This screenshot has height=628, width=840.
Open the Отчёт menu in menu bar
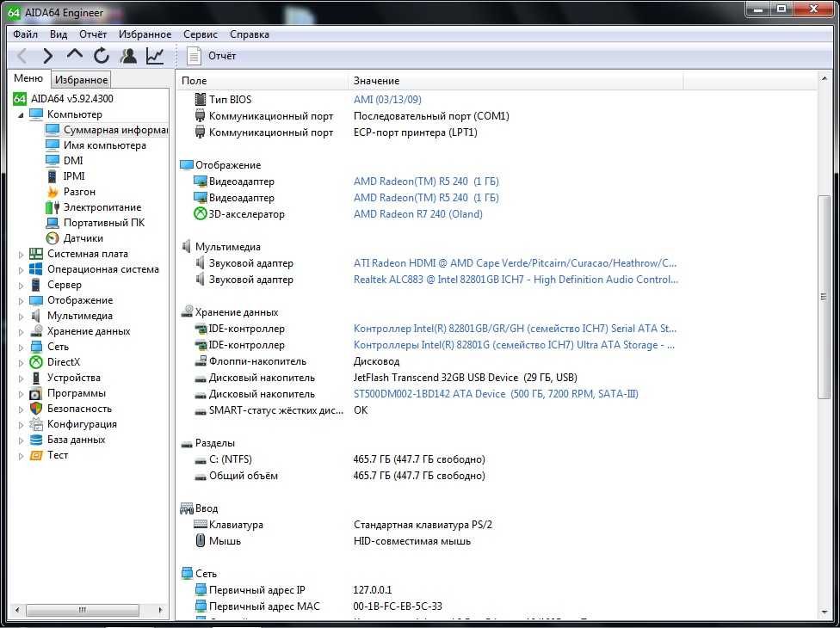coord(93,34)
